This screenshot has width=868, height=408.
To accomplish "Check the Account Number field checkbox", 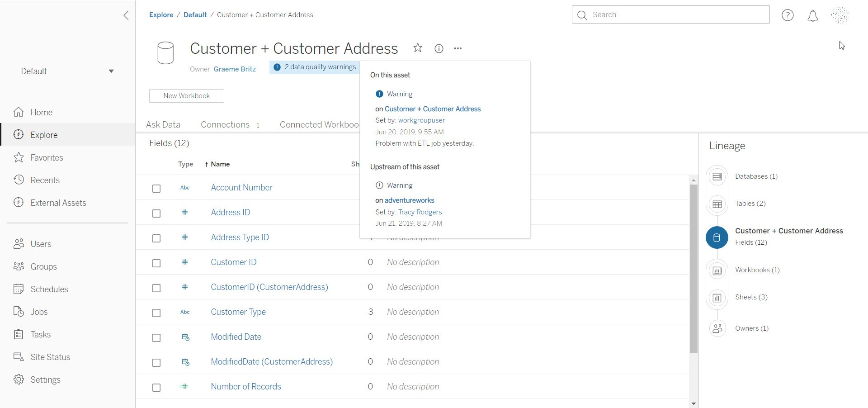I will (x=156, y=188).
